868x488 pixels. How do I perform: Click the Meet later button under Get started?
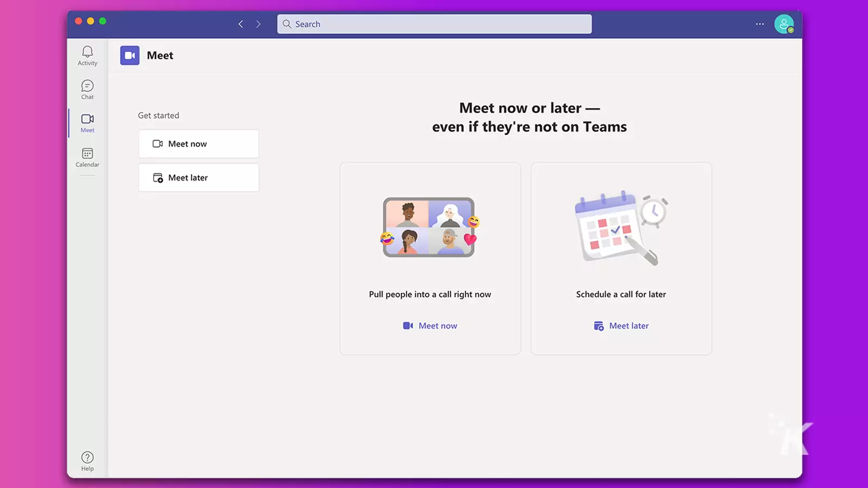pos(199,177)
